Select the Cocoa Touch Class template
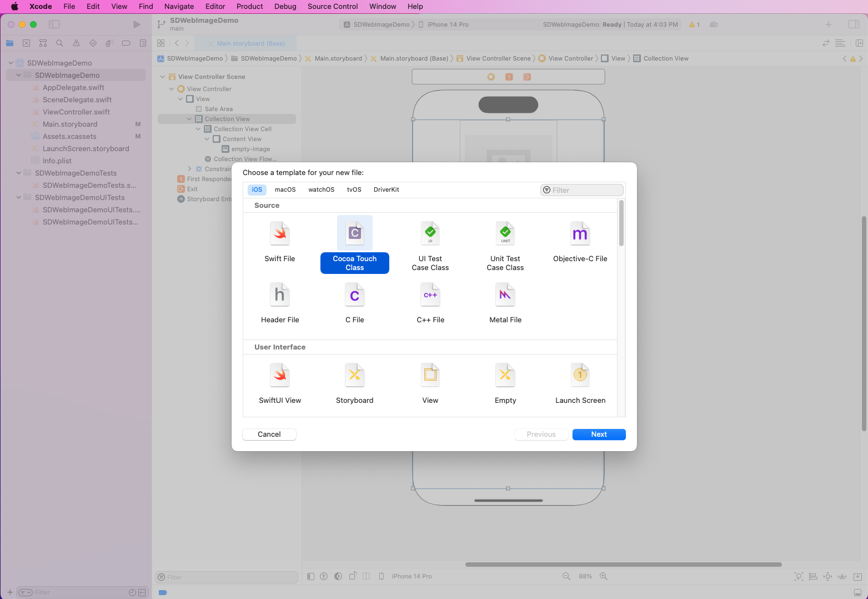 (355, 244)
